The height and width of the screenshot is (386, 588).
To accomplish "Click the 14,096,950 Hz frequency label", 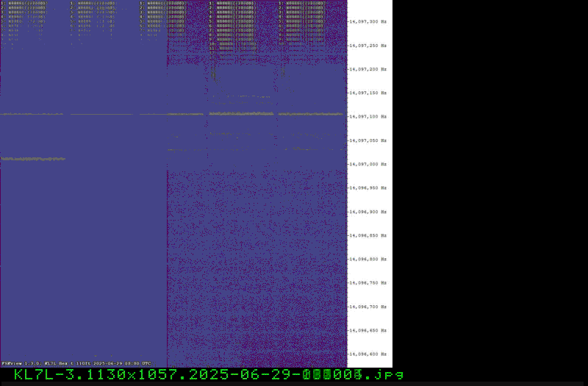I will pos(368,188).
